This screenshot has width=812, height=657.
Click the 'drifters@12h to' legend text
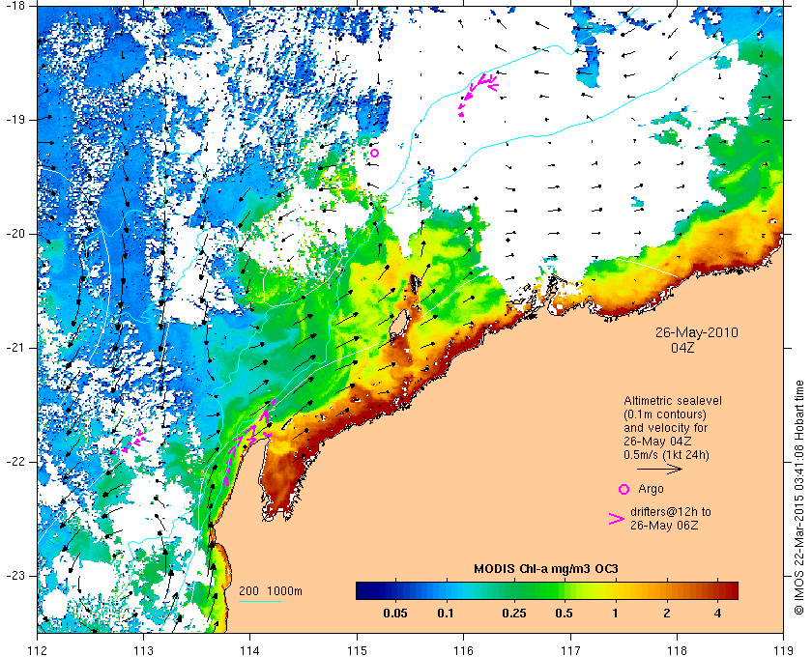click(x=670, y=512)
